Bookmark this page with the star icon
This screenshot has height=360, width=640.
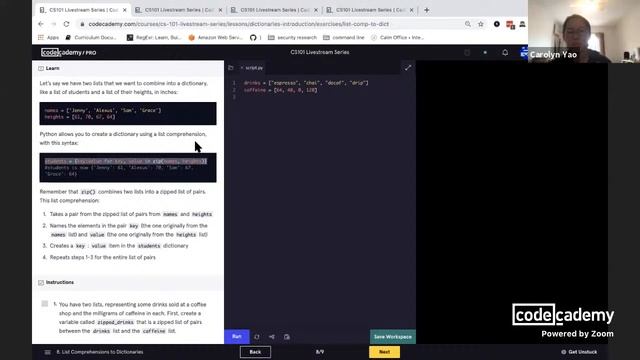point(481,24)
